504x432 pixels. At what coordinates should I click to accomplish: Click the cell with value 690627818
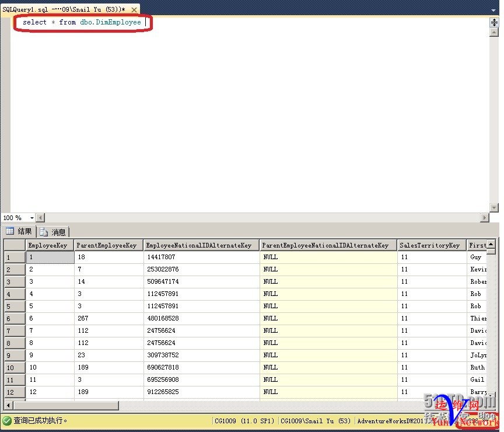coord(201,367)
